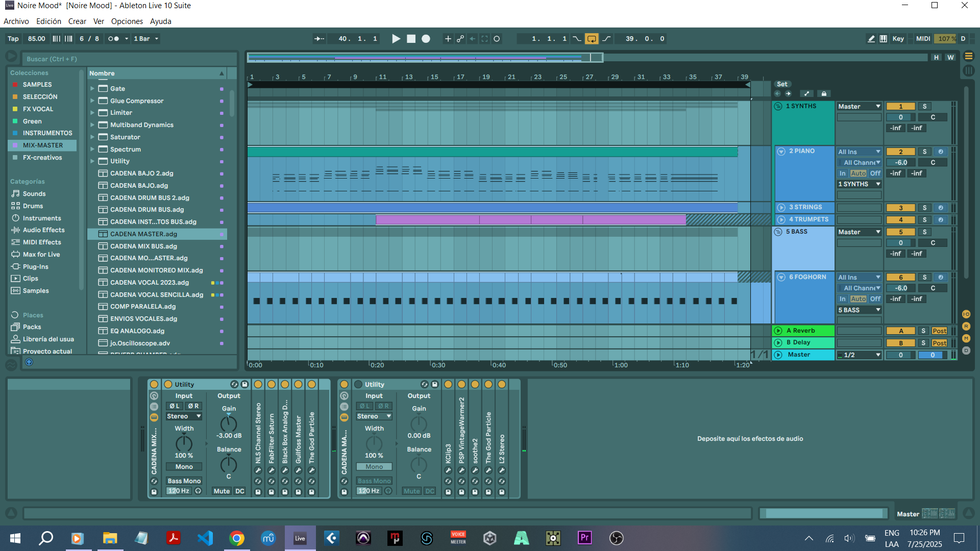Open Visual Studio Code from taskbar
Screen dimensions: 980x551
pyautogui.click(x=205, y=538)
